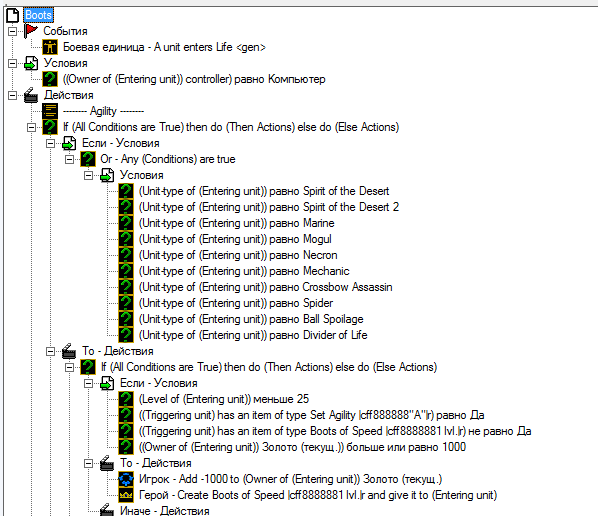598x516 pixels.
Task: Select '(Level of (Entering unit)) меньше 25' text
Action: (224, 399)
